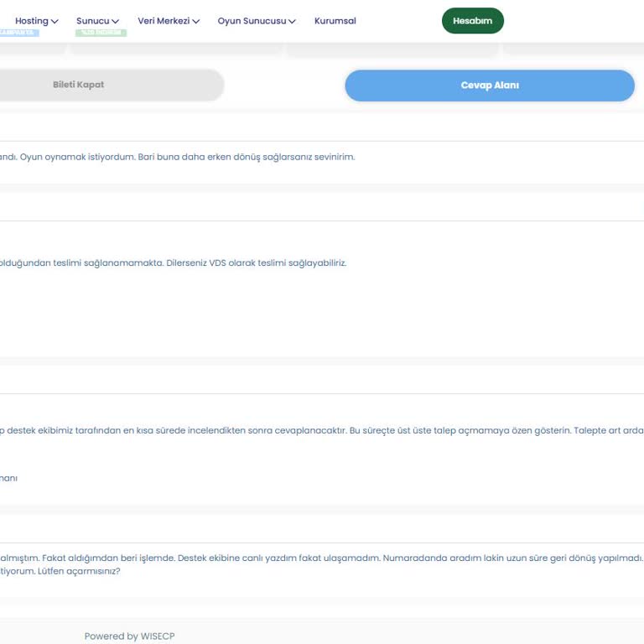Expand the Oyun Sunucusu chevron

[x=292, y=21]
